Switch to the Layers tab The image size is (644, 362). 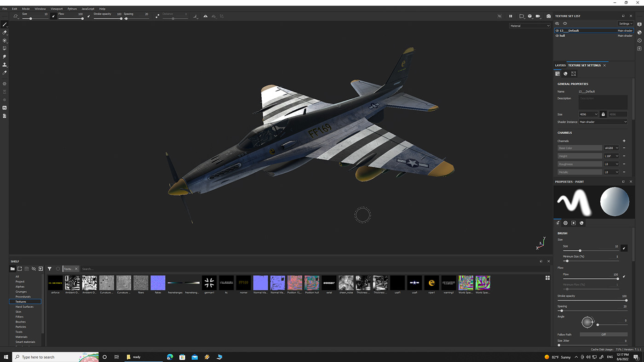coord(560,65)
